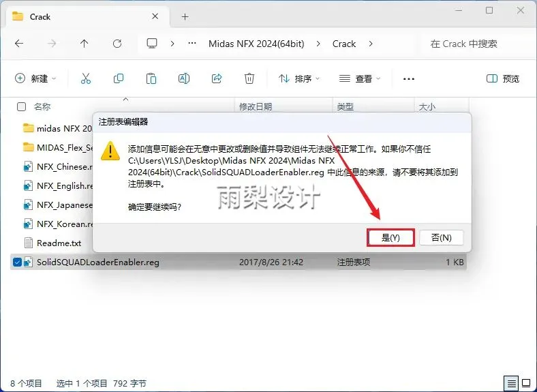537x392 pixels.
Task: Click the warning icon in dialog
Action: tap(110, 151)
